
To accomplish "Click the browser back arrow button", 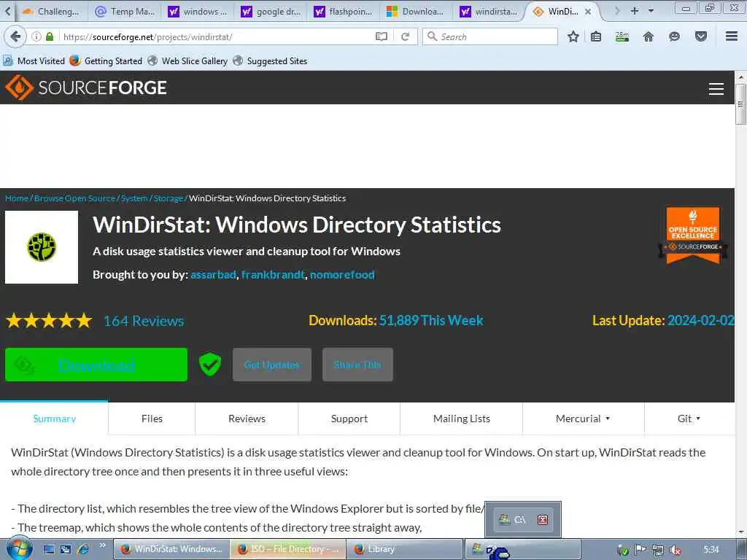I will (15, 36).
